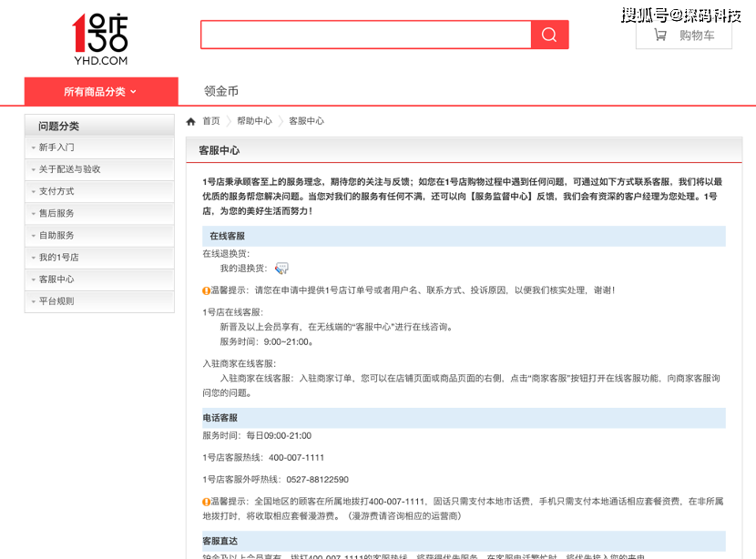Expand 客服中心 sidebar category

tap(99, 279)
